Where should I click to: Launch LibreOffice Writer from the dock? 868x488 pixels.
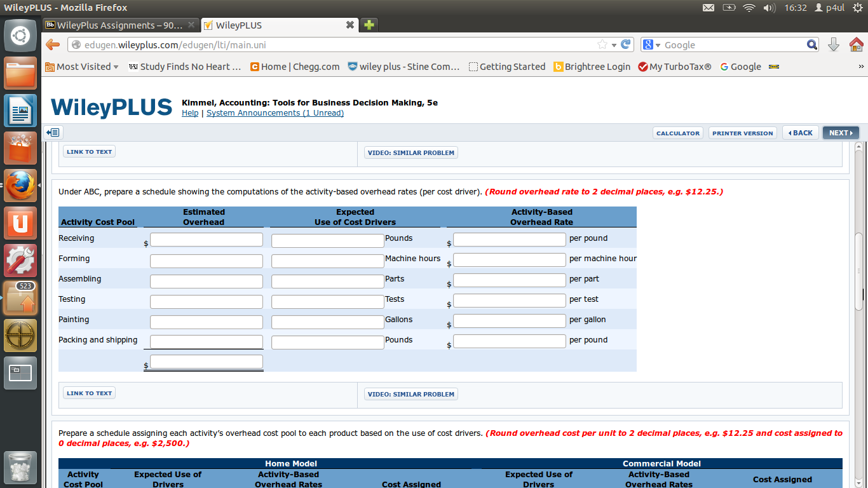click(20, 111)
